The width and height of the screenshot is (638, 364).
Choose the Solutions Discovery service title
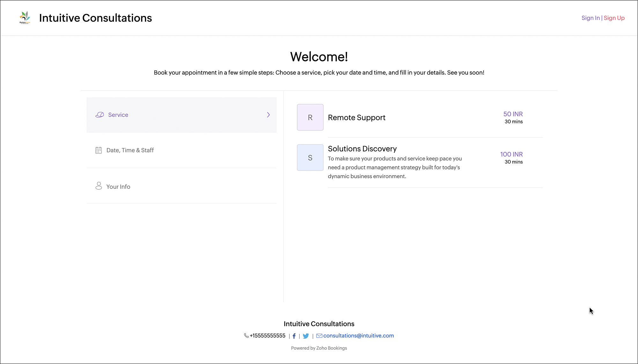[x=362, y=149]
